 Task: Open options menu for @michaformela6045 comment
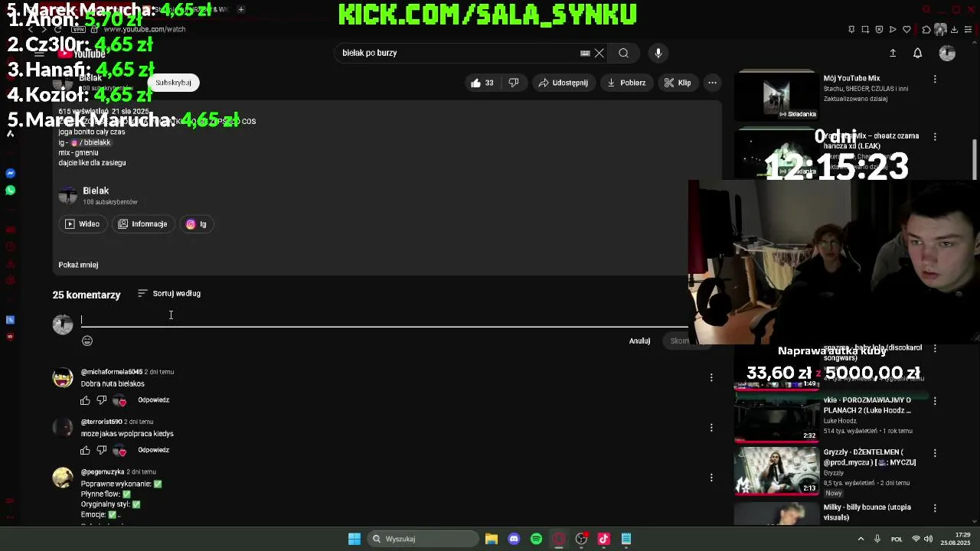(x=711, y=377)
